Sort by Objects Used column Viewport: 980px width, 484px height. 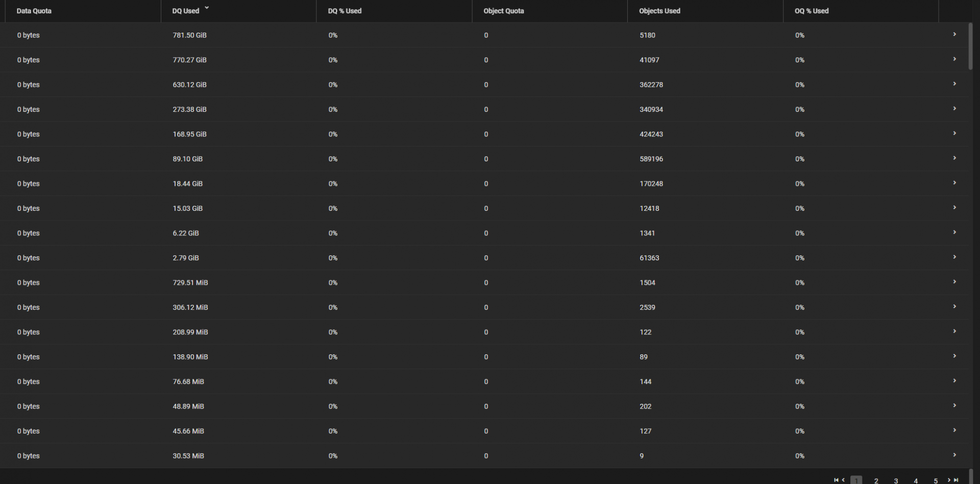tap(659, 11)
